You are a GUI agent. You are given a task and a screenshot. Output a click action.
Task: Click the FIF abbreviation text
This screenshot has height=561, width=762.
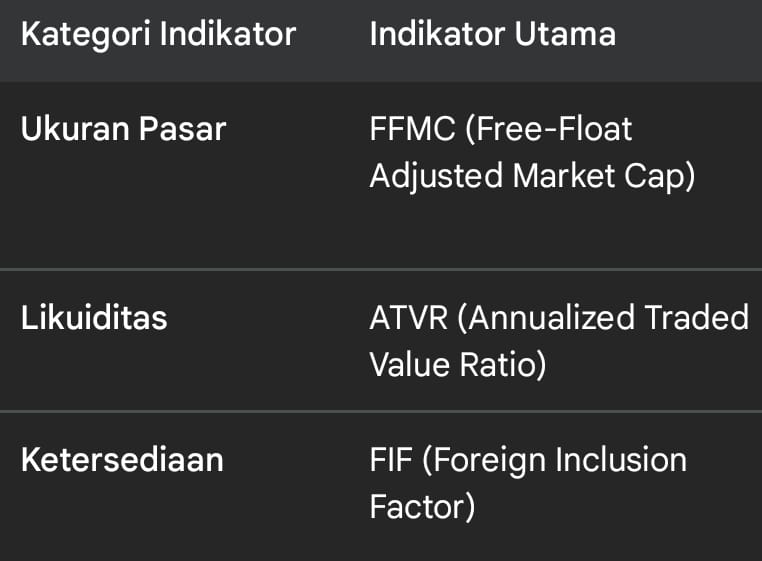pos(390,460)
